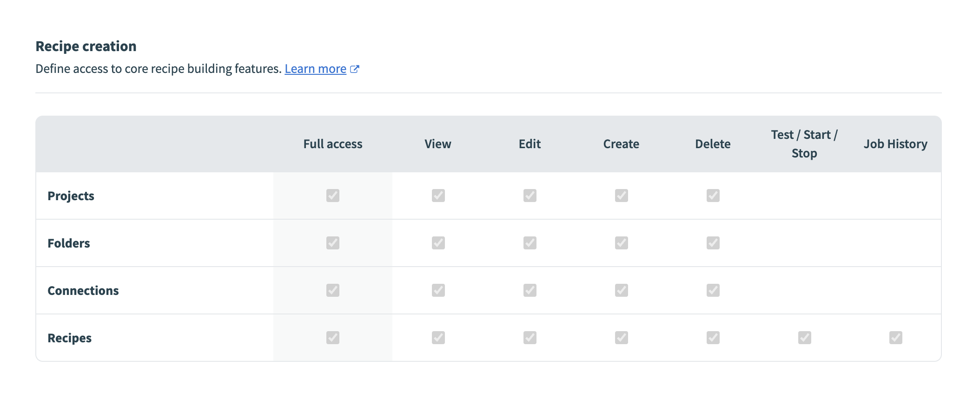Screen dimensions: 980x405
Task: Toggle View checkbox for Recipes
Action: pos(438,338)
